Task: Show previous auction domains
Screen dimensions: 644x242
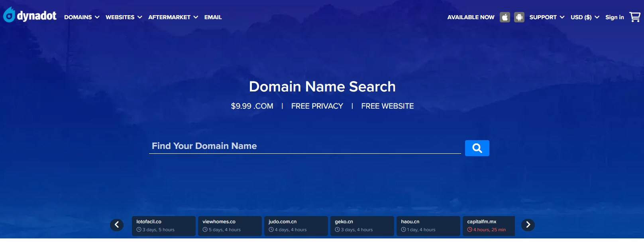Action: pos(117,225)
